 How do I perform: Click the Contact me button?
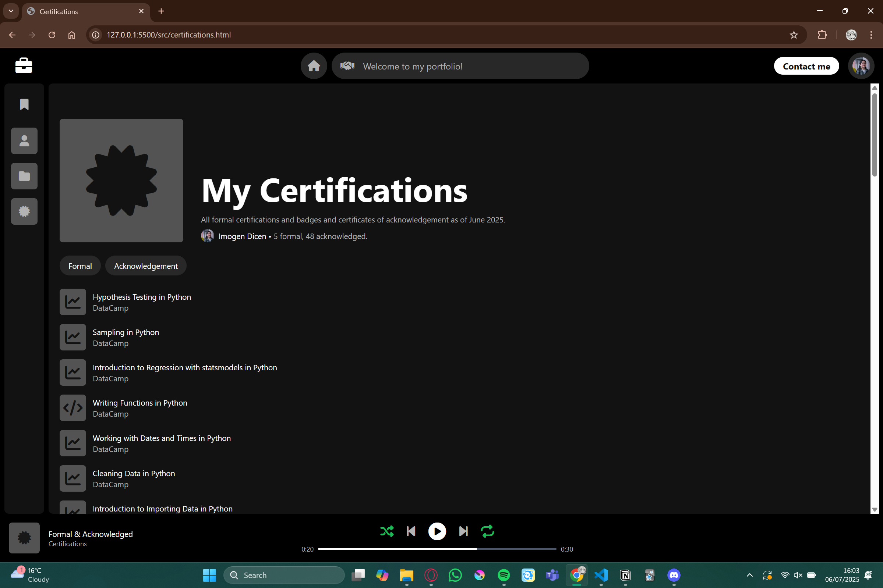point(806,66)
